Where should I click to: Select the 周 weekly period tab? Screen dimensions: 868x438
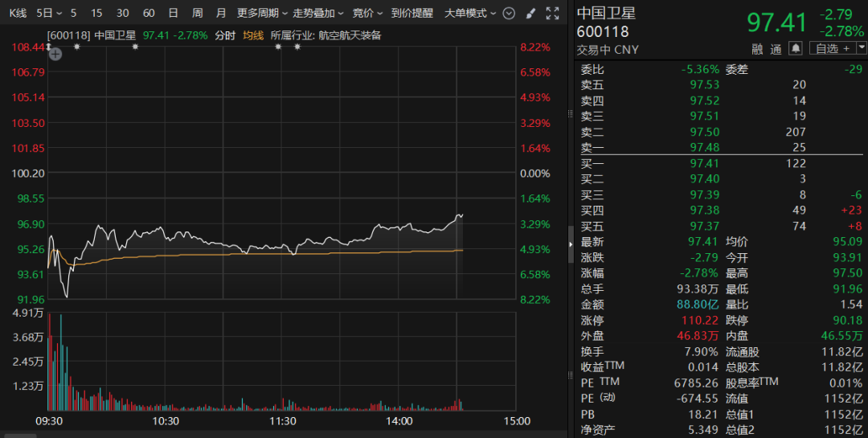pos(198,13)
